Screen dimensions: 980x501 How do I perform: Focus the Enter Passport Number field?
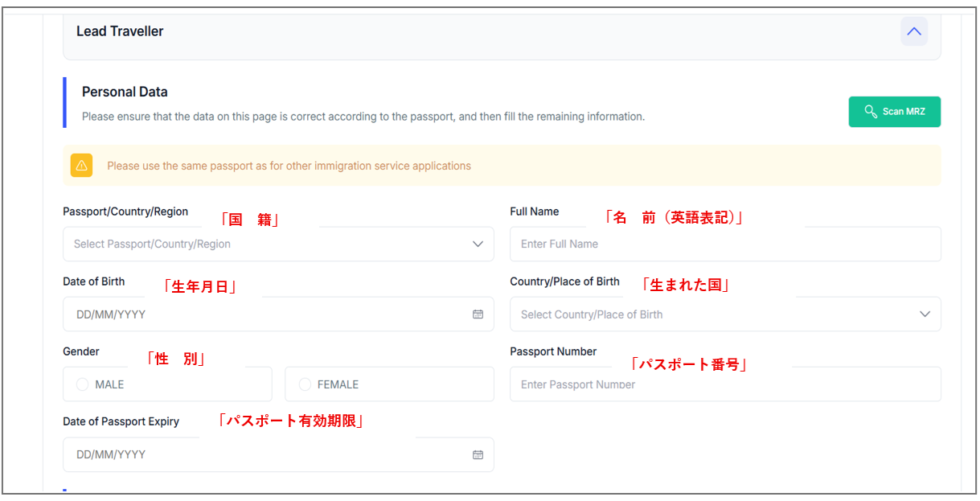click(x=724, y=385)
